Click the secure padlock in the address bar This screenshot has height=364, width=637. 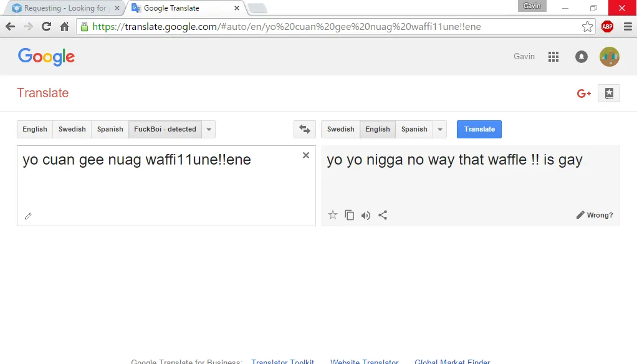(x=84, y=27)
